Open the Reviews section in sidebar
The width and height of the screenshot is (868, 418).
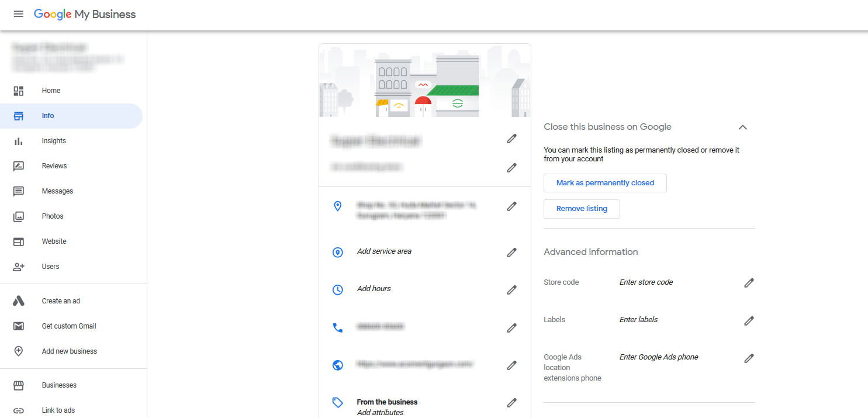click(54, 165)
